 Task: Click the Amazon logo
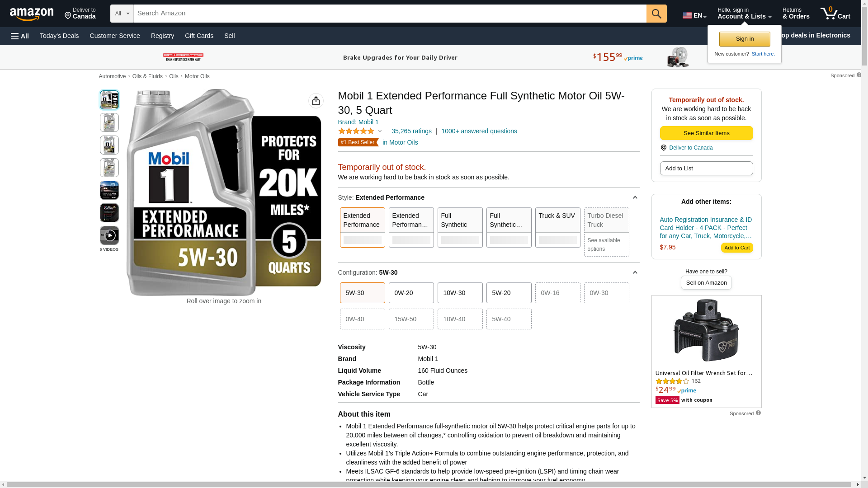click(x=32, y=14)
